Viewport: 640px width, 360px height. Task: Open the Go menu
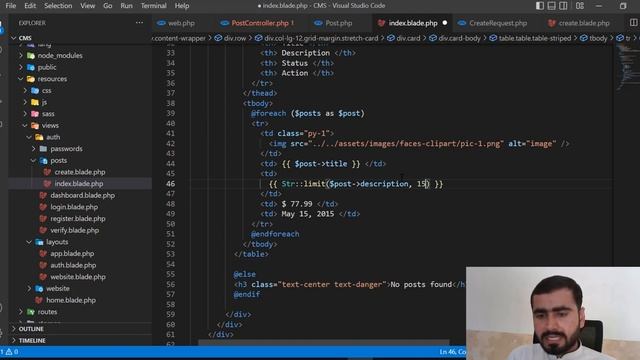[107, 6]
